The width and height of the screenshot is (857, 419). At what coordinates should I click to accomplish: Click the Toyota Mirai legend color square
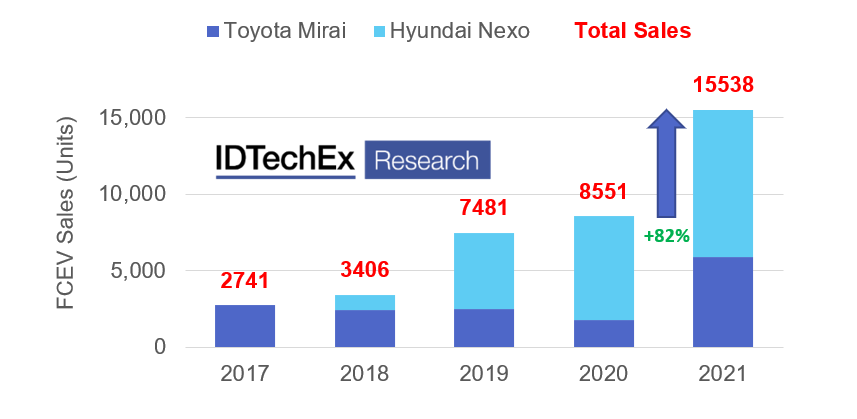pyautogui.click(x=212, y=31)
